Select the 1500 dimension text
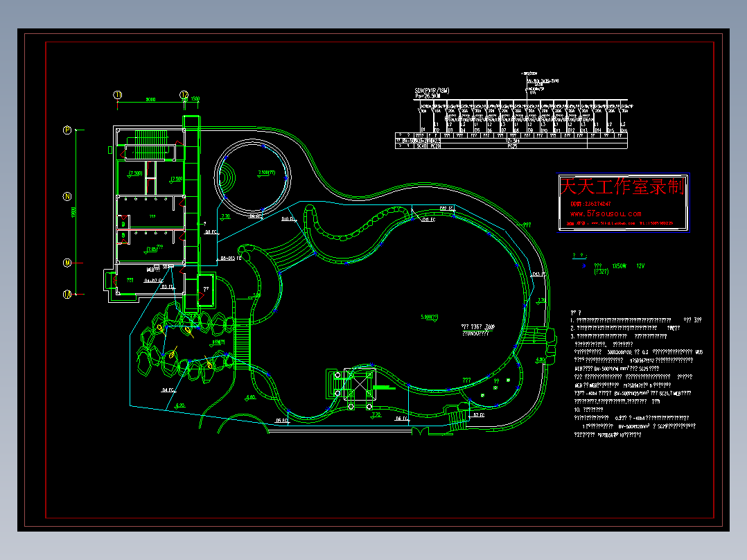 coord(195,99)
